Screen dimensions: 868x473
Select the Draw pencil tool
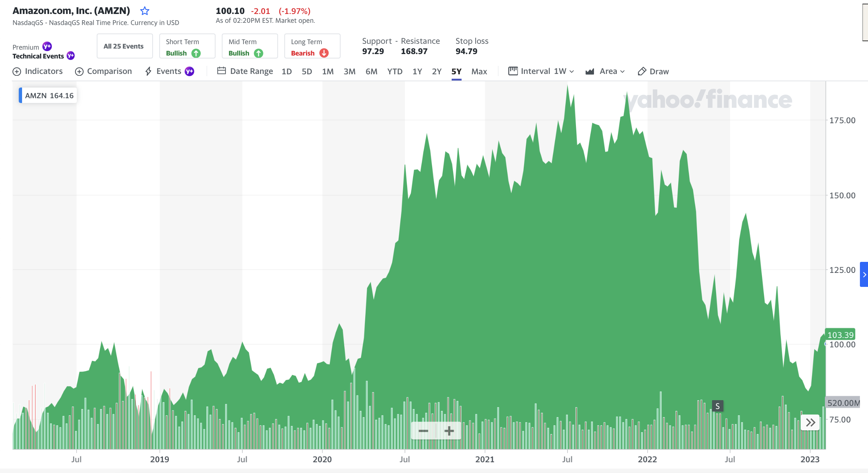tap(642, 71)
